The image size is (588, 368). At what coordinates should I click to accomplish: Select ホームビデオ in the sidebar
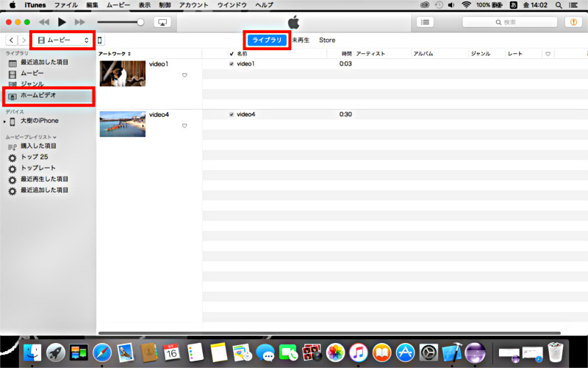pyautogui.click(x=48, y=96)
